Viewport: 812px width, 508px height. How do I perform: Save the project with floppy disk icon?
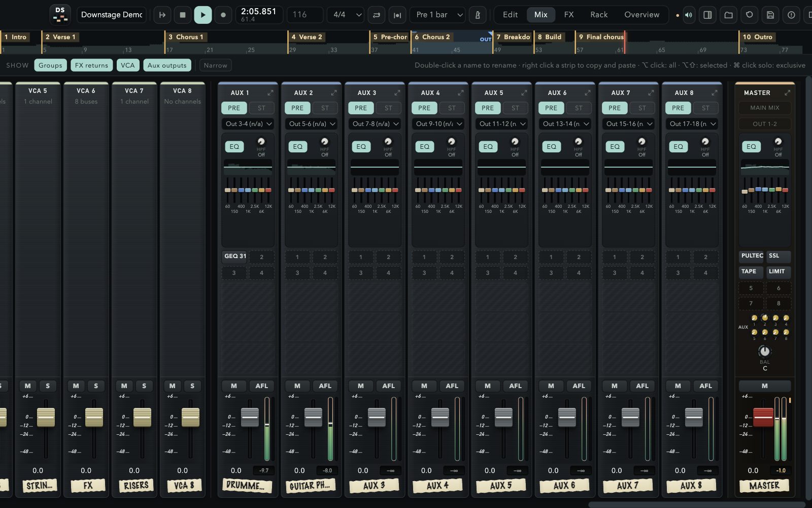(770, 15)
